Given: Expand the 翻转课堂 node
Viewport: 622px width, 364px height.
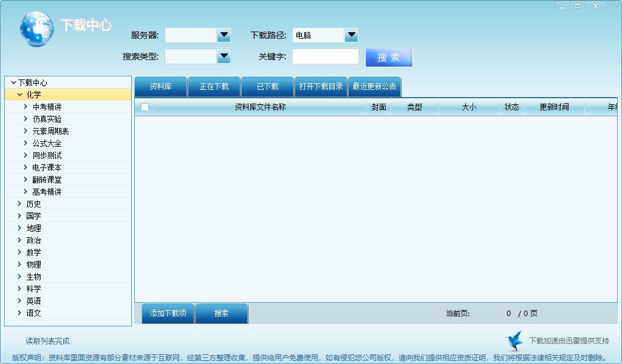Looking at the screenshot, I should click(26, 180).
